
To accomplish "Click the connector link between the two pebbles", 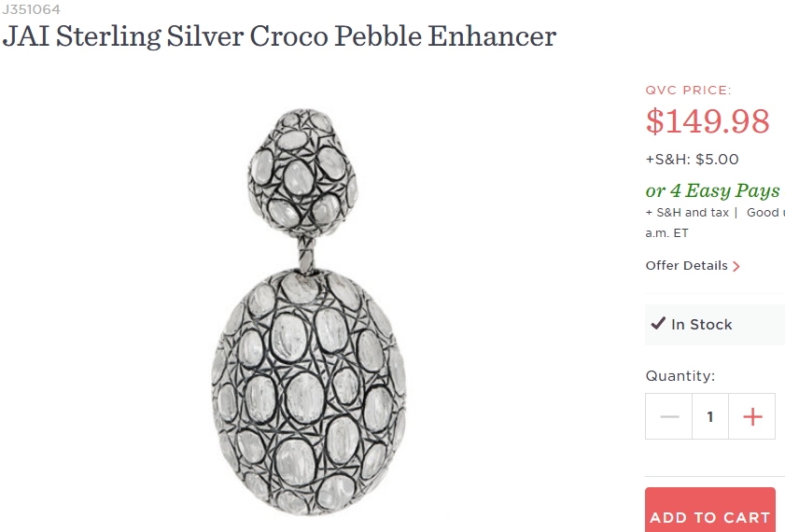I will point(306,251).
